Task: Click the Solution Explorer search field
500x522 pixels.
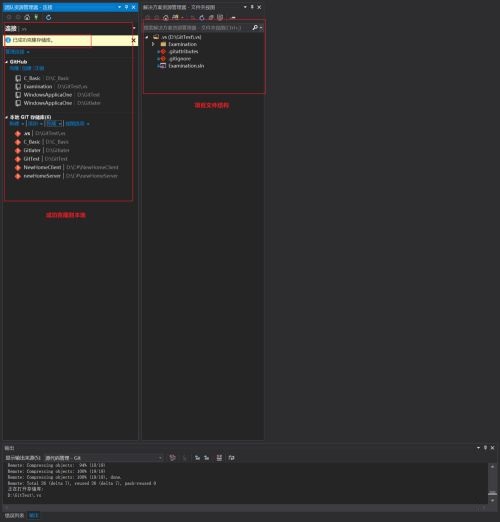Action: tap(197, 28)
